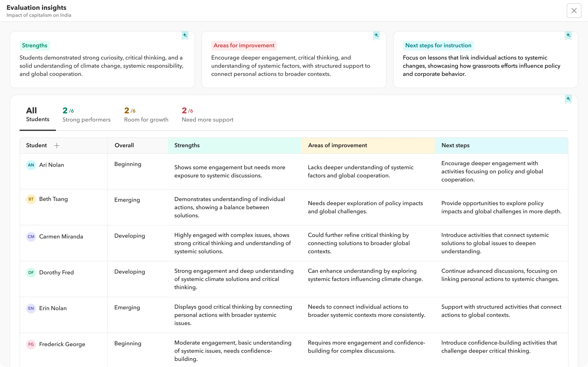This screenshot has height=367, width=588.
Task: Click the green Strengths column header
Action: (x=187, y=145)
